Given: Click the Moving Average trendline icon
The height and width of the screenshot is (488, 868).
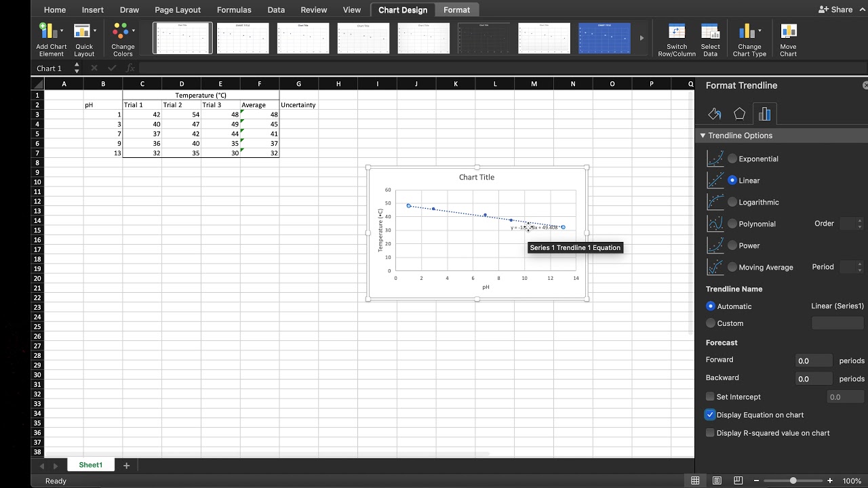Looking at the screenshot, I should click(715, 267).
